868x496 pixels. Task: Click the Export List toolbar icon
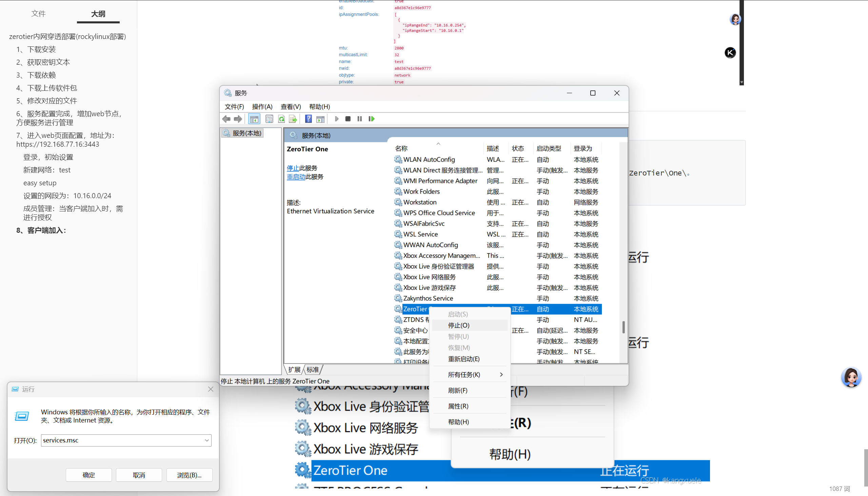(x=293, y=119)
